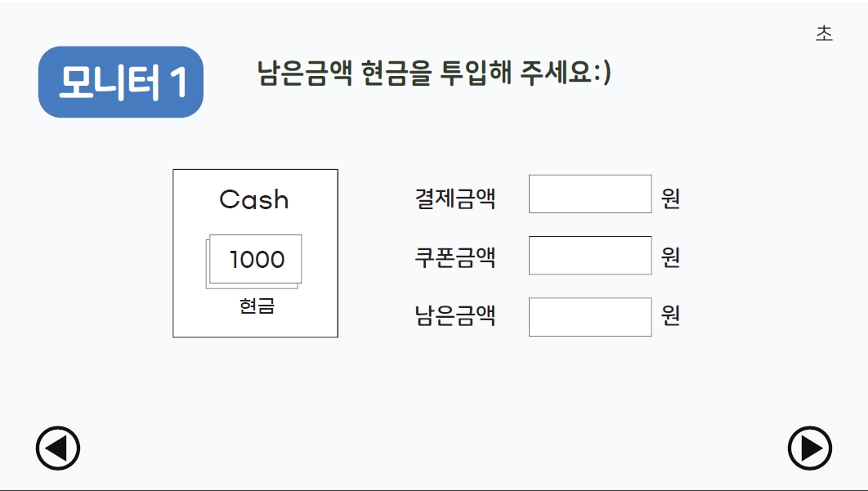Click the 초 timer label

tap(824, 33)
